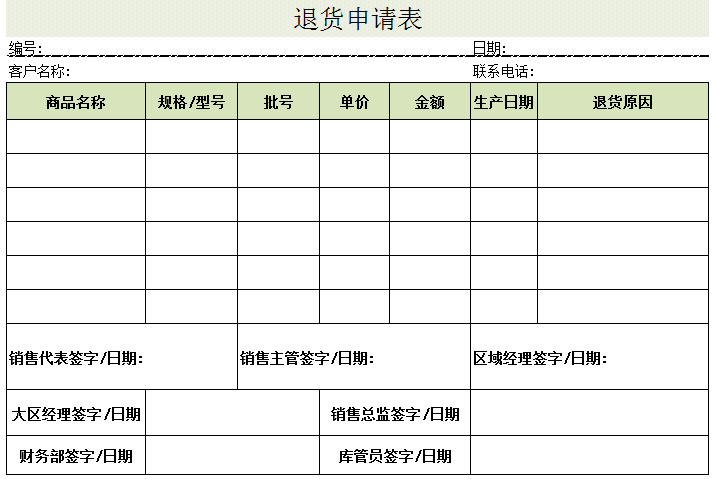713x479 pixels.
Task: Select the 金额 column header
Action: coord(430,101)
